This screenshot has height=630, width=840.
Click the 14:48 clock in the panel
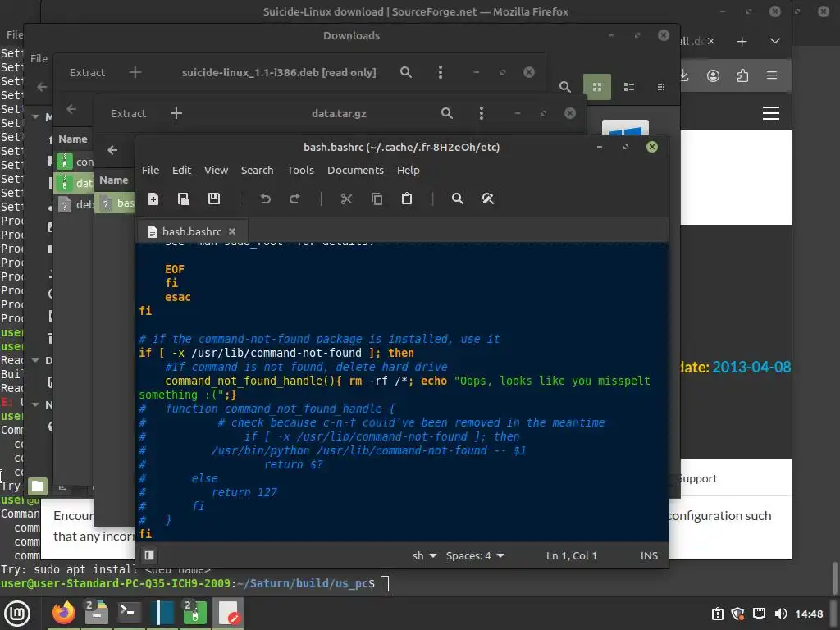pyautogui.click(x=809, y=614)
